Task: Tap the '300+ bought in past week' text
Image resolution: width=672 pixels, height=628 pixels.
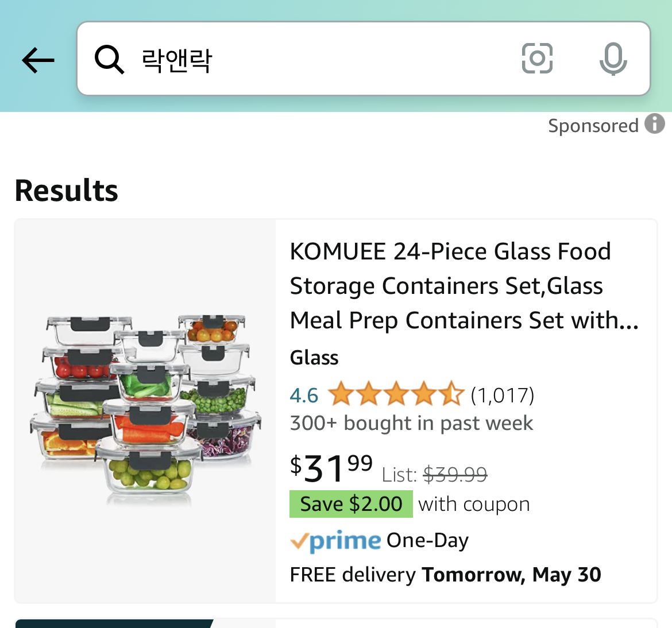Action: 411,424
